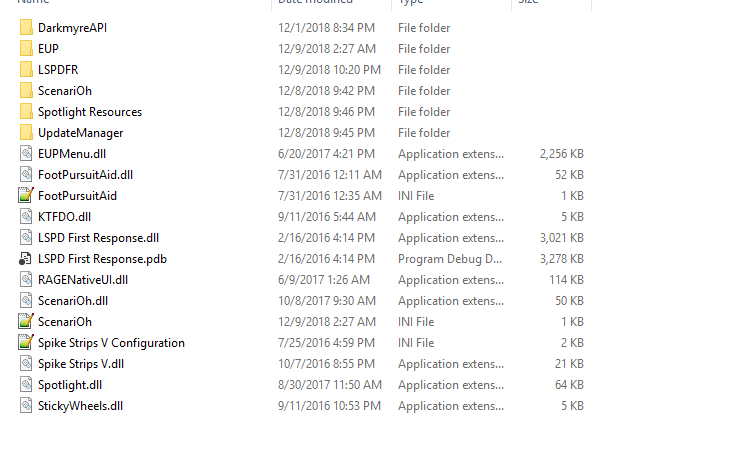The height and width of the screenshot is (451, 749).
Task: Select the Spotlight Resources folder icon
Action: (26, 112)
